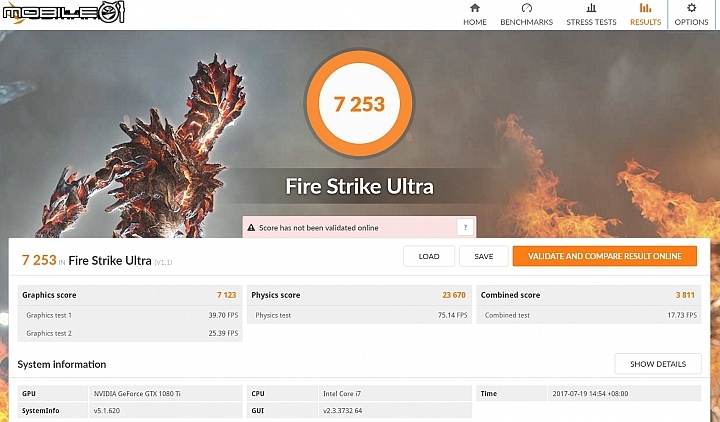
Task: Click the stress tests chart icon
Action: 591,8
